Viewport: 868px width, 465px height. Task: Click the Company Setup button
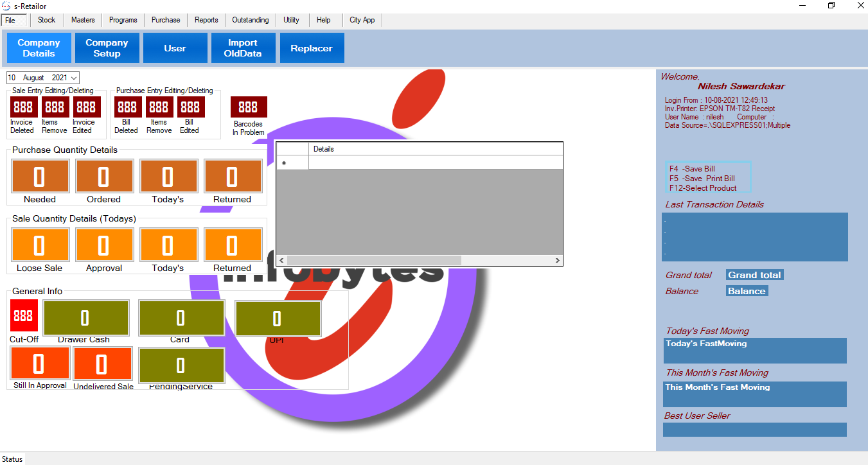click(107, 47)
